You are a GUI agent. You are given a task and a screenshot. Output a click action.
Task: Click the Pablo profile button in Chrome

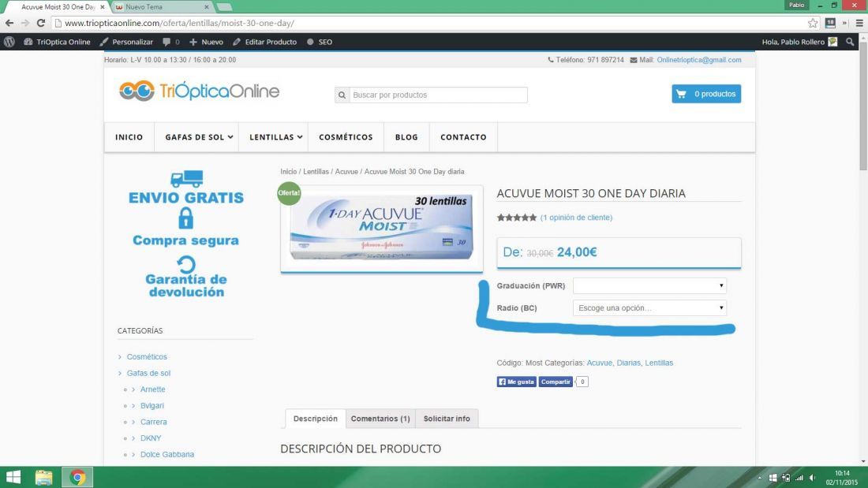tap(797, 5)
